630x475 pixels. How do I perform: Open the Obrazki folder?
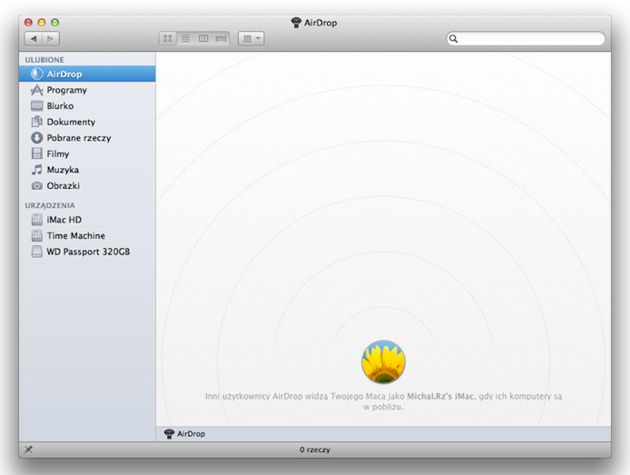87,186
